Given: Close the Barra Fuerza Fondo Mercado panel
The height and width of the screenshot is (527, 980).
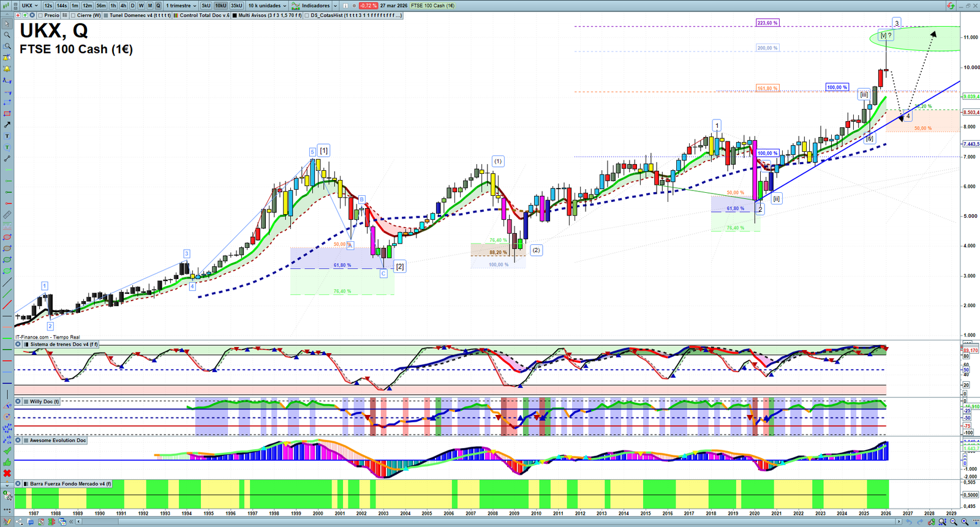Looking at the screenshot, I should [x=18, y=484].
